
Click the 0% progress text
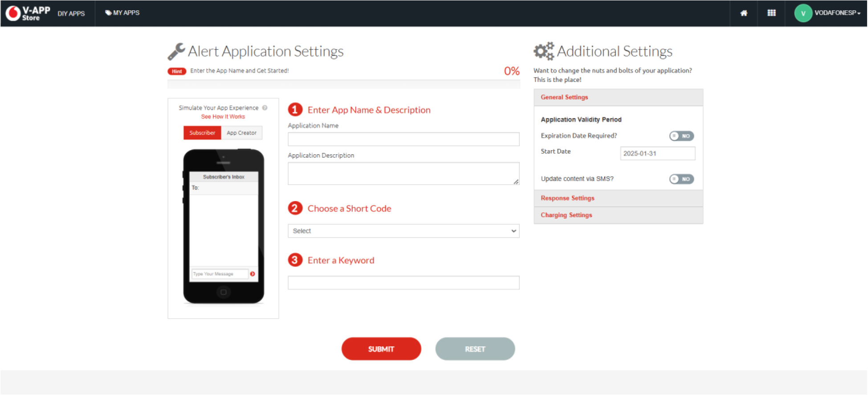pyautogui.click(x=512, y=71)
